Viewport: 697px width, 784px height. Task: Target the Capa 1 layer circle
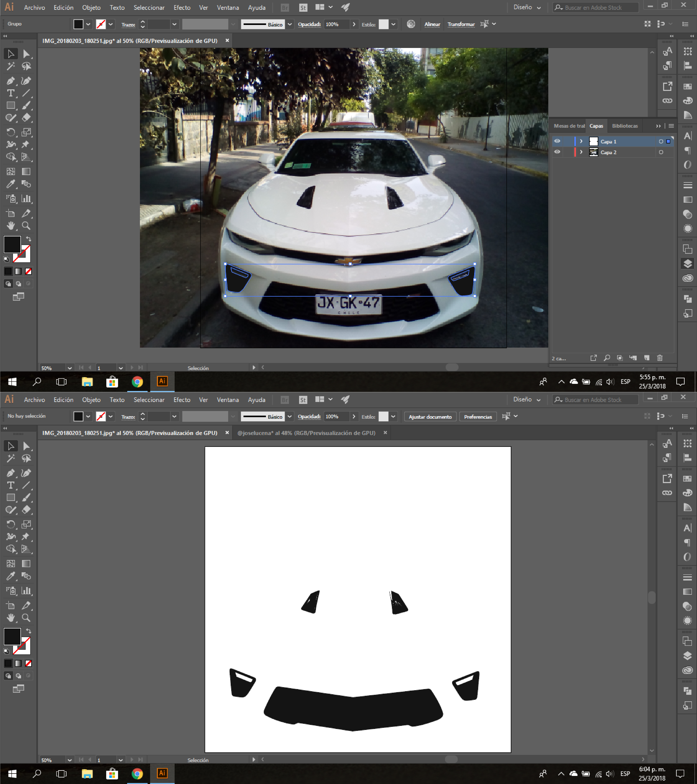(661, 141)
